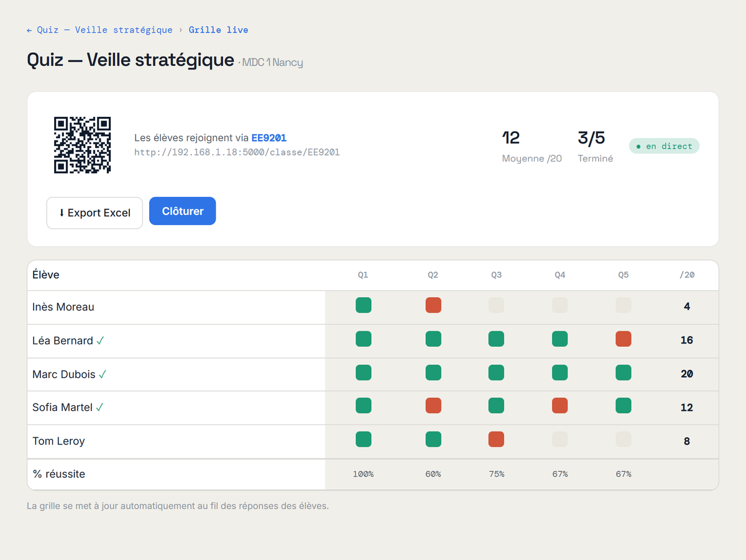Image resolution: width=746 pixels, height=560 pixels.
Task: Click the /20 score column header
Action: (687, 275)
